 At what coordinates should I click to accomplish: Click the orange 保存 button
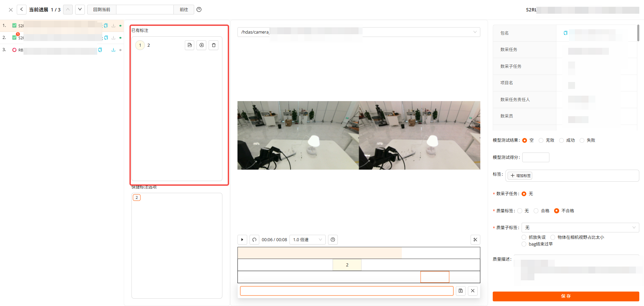tap(566, 296)
